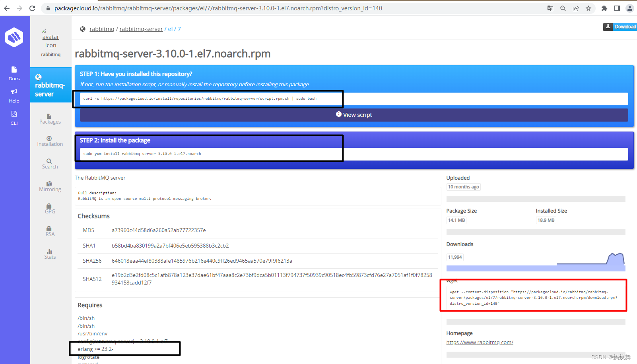Screen dimensions: 637x364
Task: Click the 18.9 MB installed size
Action: point(546,220)
